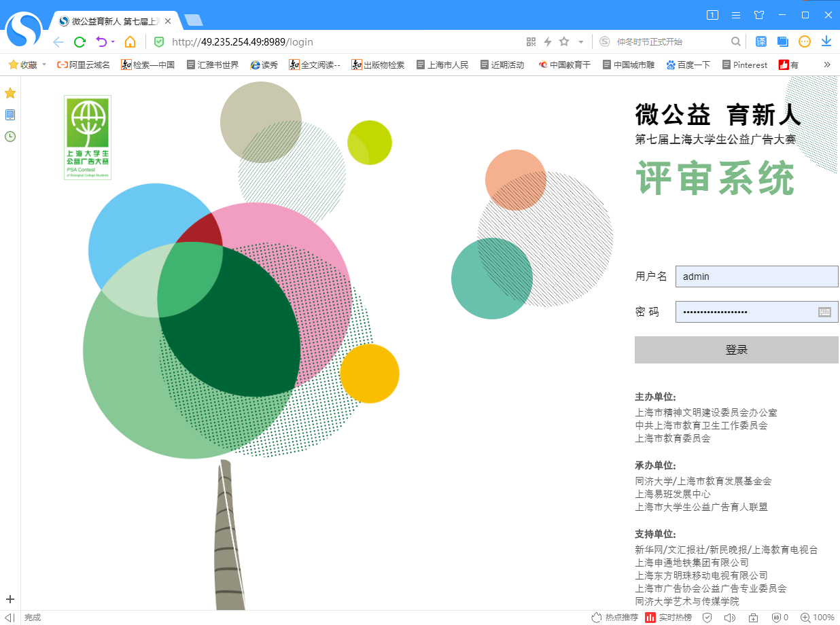Open the downloads arrow icon
This screenshot has height=625, width=840.
pos(826,42)
